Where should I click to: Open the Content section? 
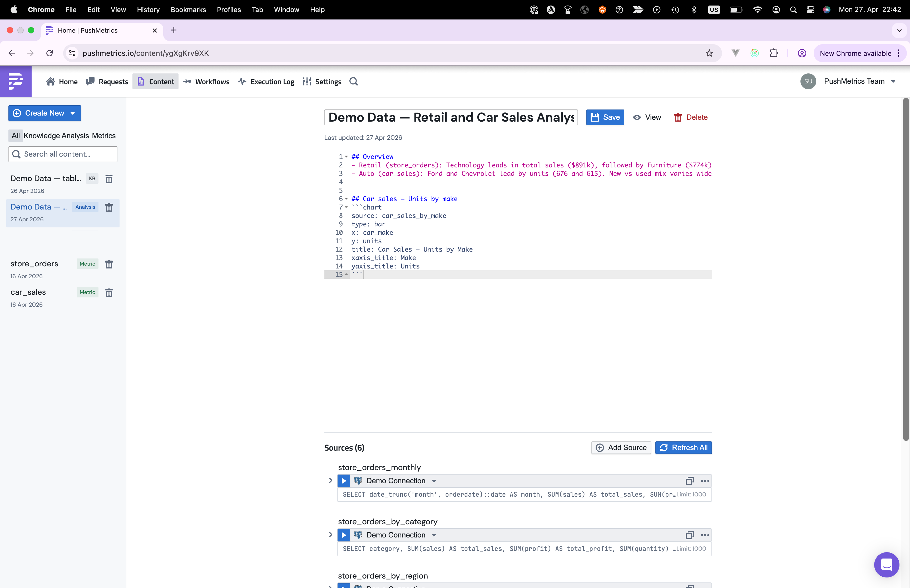pos(155,81)
